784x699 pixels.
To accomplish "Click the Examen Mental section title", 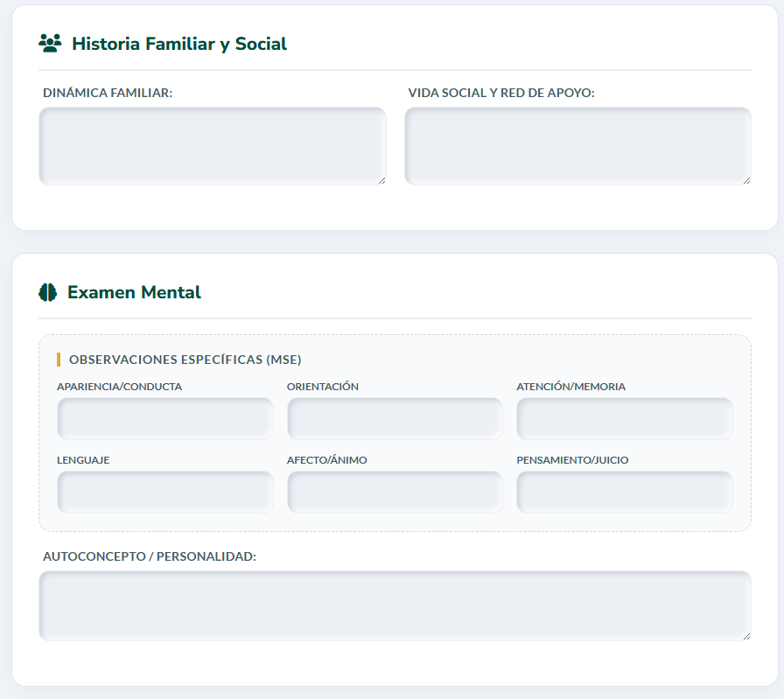I will click(134, 292).
